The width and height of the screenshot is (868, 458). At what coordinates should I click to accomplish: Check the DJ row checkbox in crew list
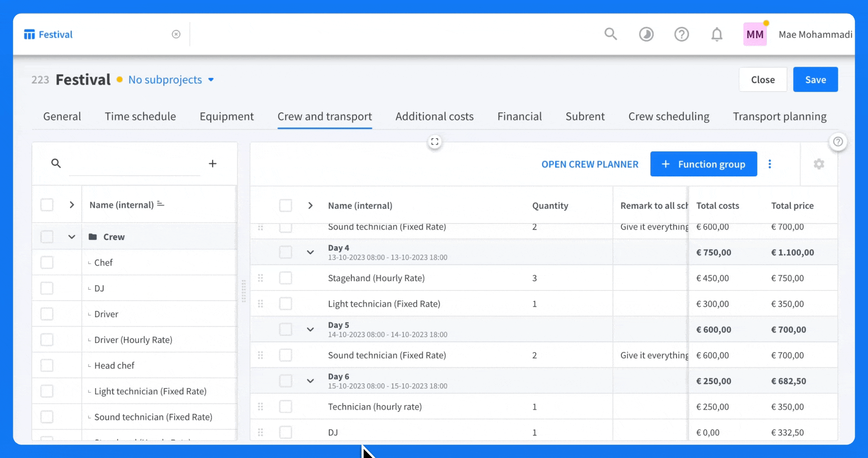[47, 288]
